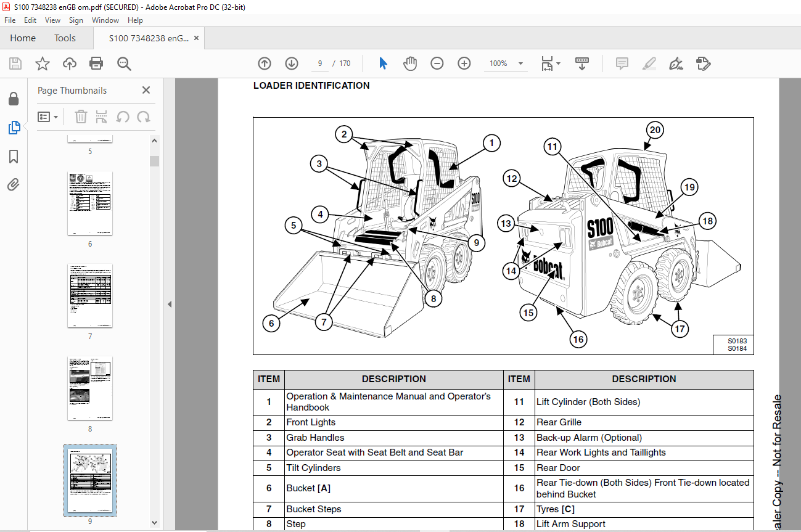Viewport: 801px width, 532px height.
Task: Toggle the Page Thumbnails panel icon
Action: (x=14, y=128)
